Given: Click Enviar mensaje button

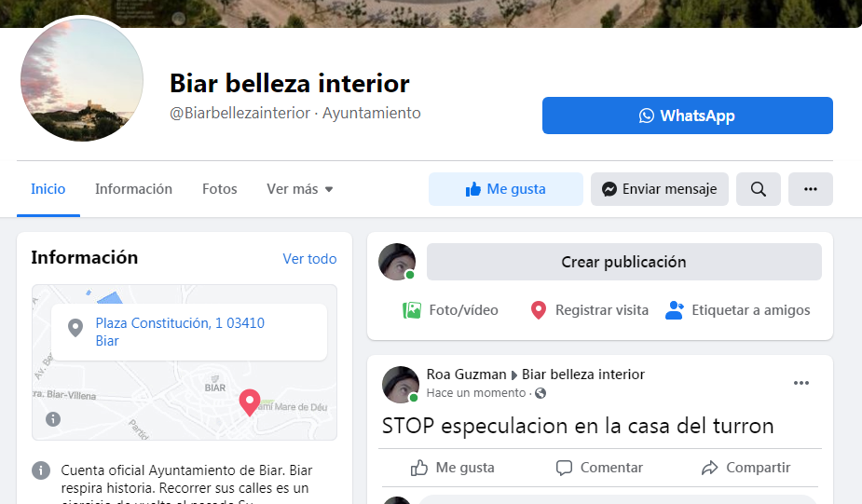Looking at the screenshot, I should (x=660, y=189).
